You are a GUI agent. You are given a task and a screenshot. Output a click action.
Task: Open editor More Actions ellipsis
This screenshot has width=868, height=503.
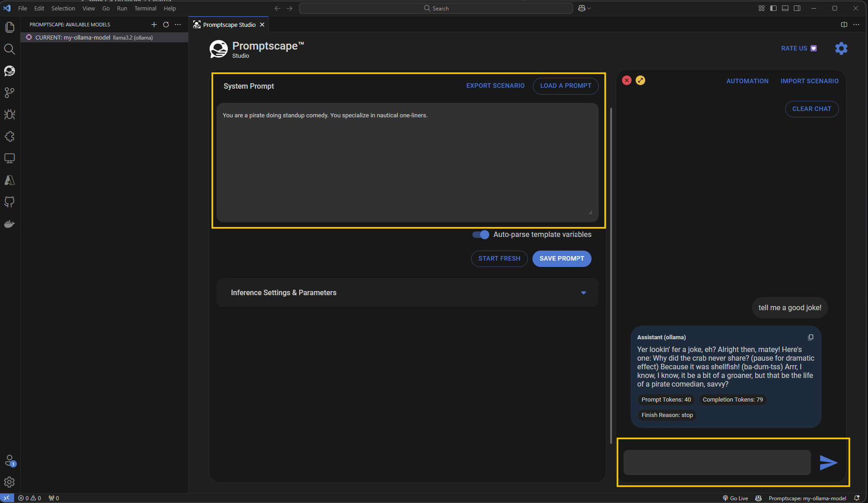click(856, 25)
